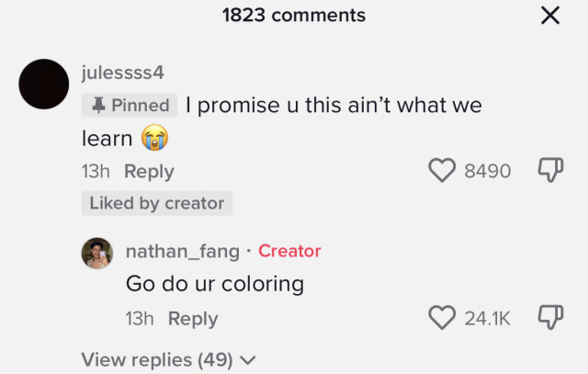Click the Liked by creator label
This screenshot has width=588, height=374.
pyautogui.click(x=157, y=203)
